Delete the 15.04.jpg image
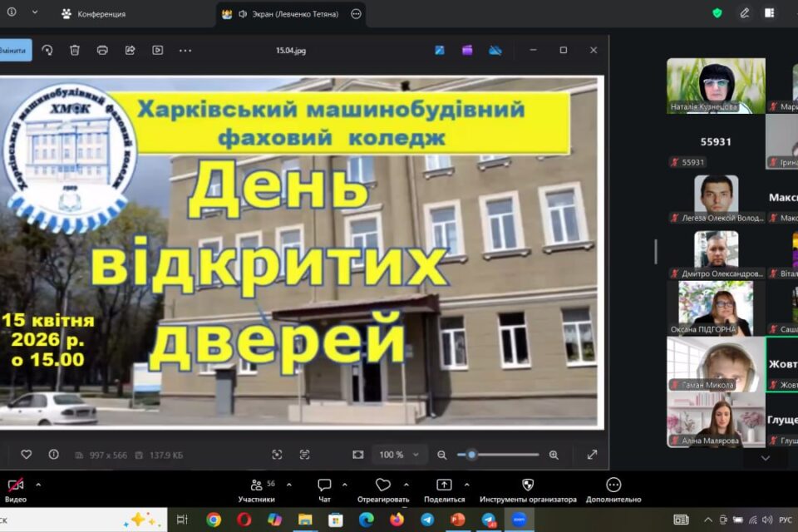 tap(75, 51)
